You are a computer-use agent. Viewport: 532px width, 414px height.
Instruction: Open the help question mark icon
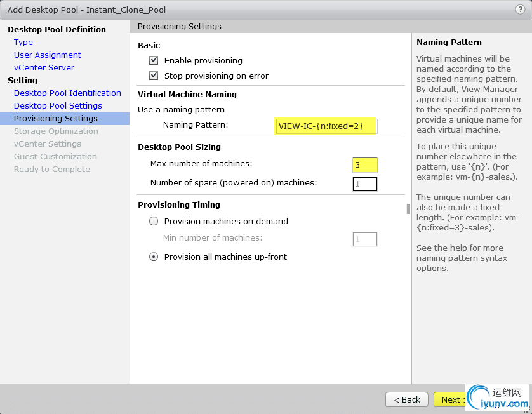520,9
